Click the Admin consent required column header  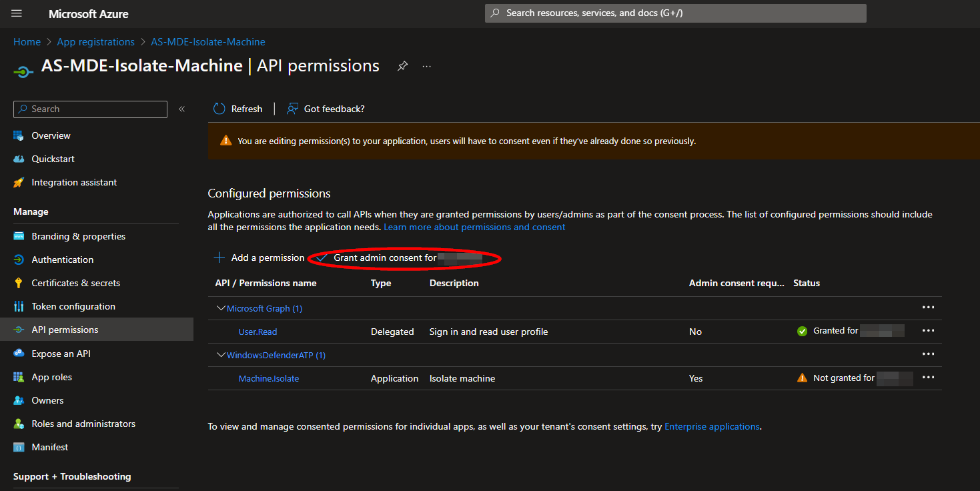tap(737, 284)
